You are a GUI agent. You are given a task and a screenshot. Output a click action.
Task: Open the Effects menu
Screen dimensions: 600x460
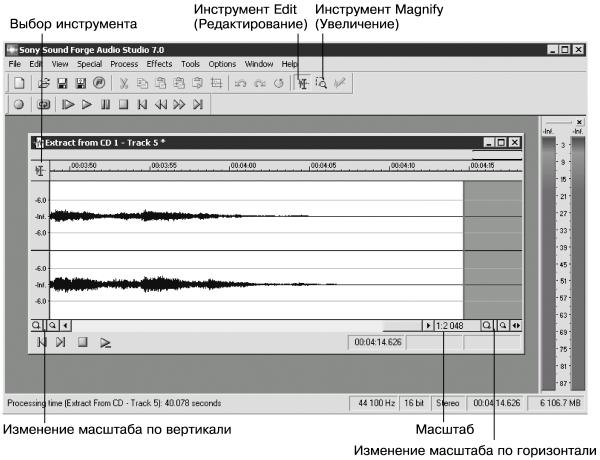(159, 64)
